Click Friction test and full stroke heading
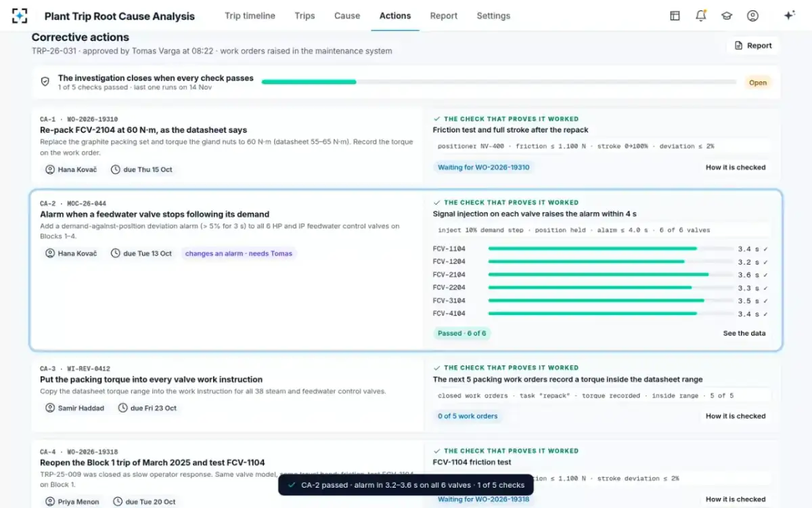The width and height of the screenshot is (812, 508). point(511,130)
